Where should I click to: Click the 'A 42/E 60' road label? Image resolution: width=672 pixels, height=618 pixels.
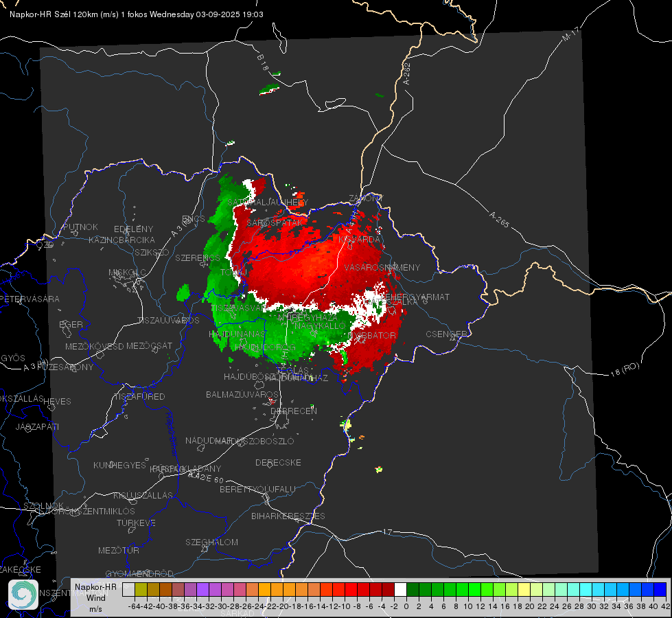click(206, 477)
